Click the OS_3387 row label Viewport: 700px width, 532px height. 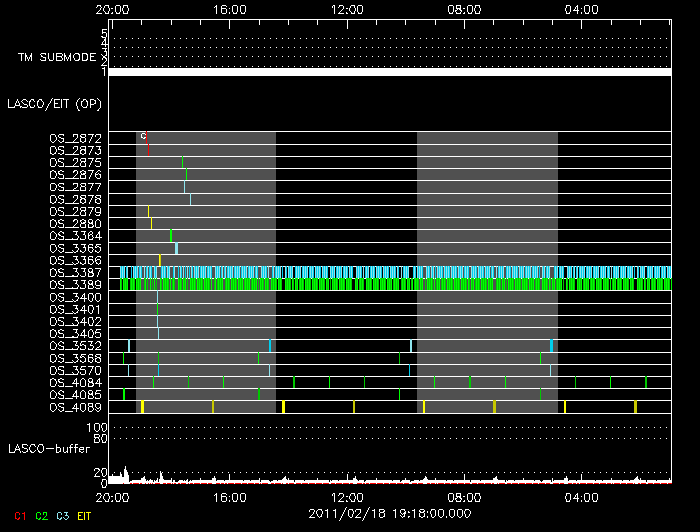point(75,272)
